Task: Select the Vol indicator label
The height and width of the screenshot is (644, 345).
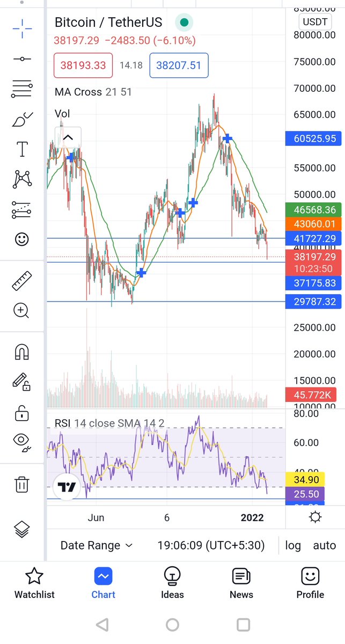Action: point(62,114)
